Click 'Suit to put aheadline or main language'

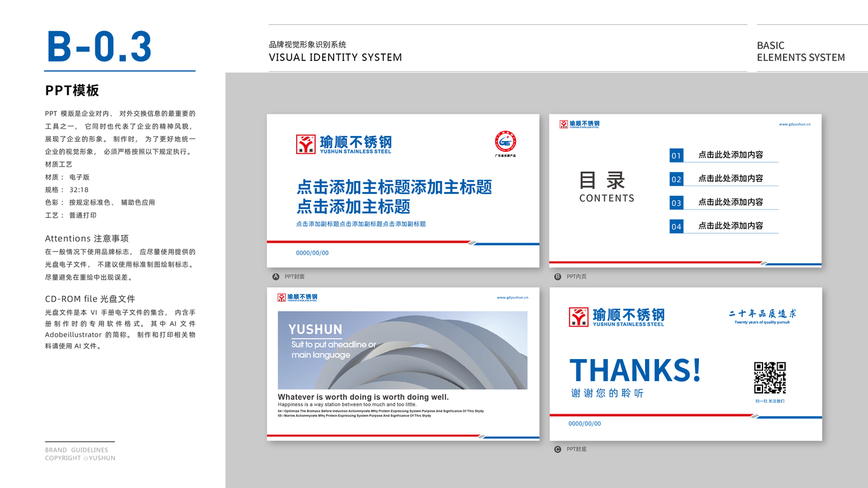[x=334, y=349]
